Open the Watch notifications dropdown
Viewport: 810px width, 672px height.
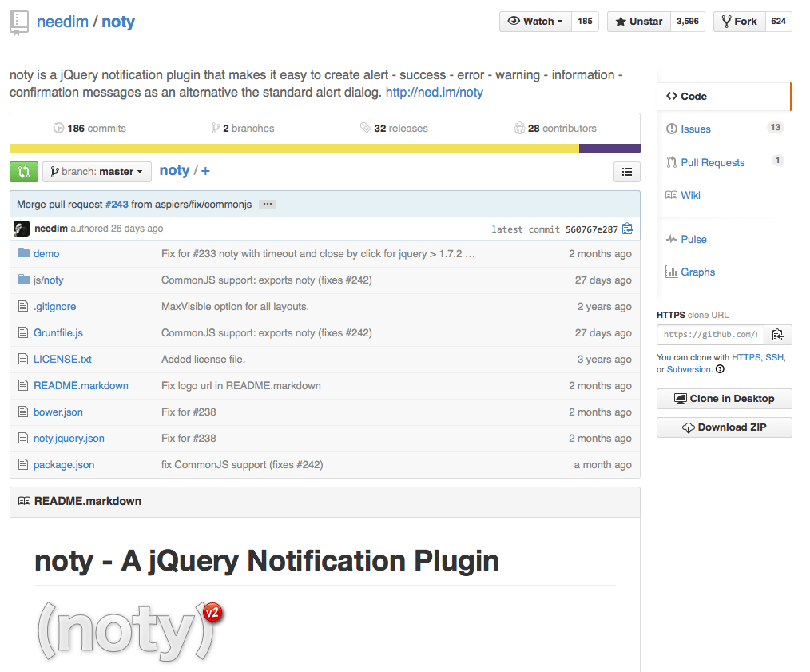point(535,22)
